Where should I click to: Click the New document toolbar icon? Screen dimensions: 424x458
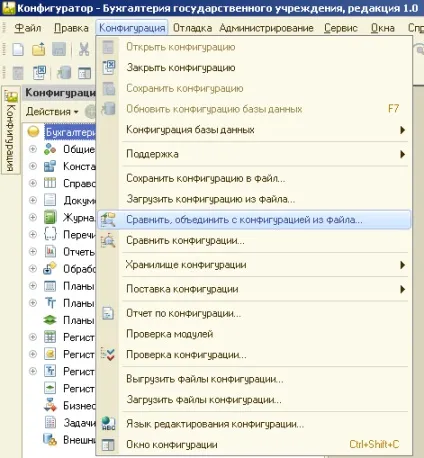coord(18,50)
